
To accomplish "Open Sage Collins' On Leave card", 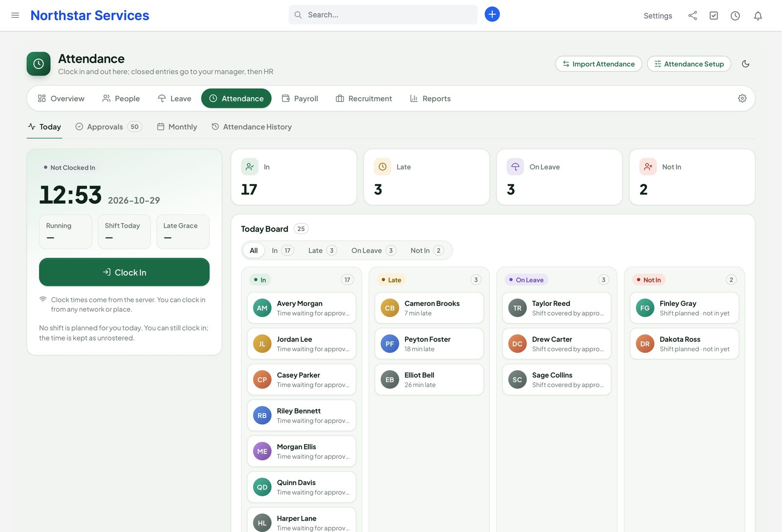I will tap(557, 380).
